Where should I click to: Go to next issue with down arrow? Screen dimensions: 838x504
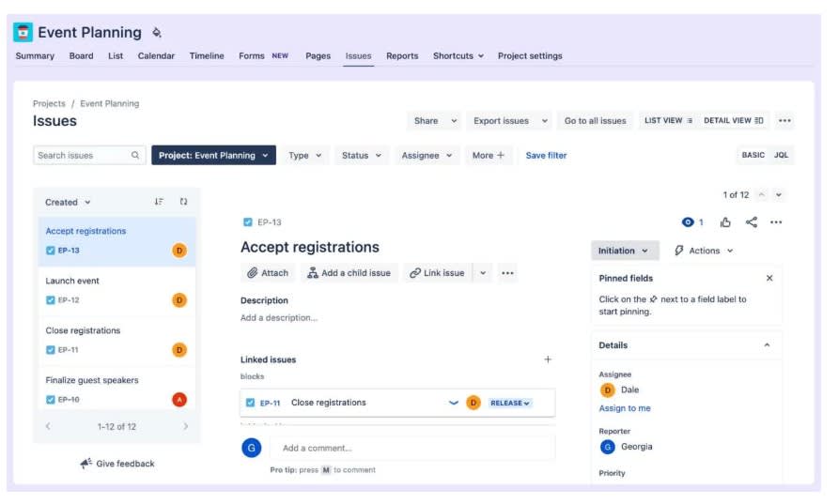[779, 195]
